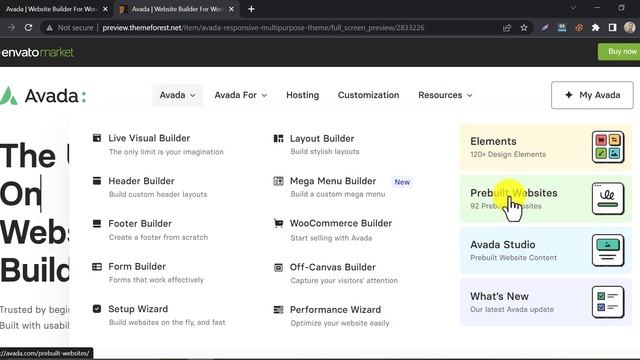The height and width of the screenshot is (360, 640).
Task: Click 'Build custom header layouts' text
Action: coord(158,194)
